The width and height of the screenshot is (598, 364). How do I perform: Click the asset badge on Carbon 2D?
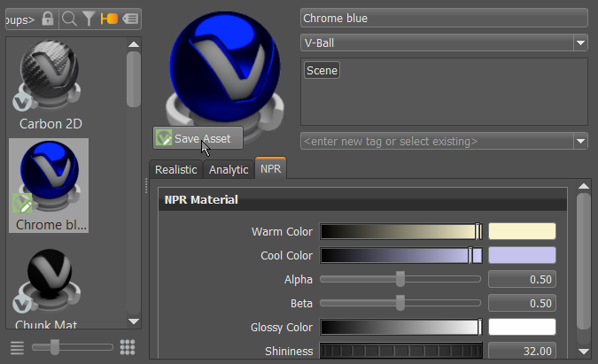(x=22, y=102)
